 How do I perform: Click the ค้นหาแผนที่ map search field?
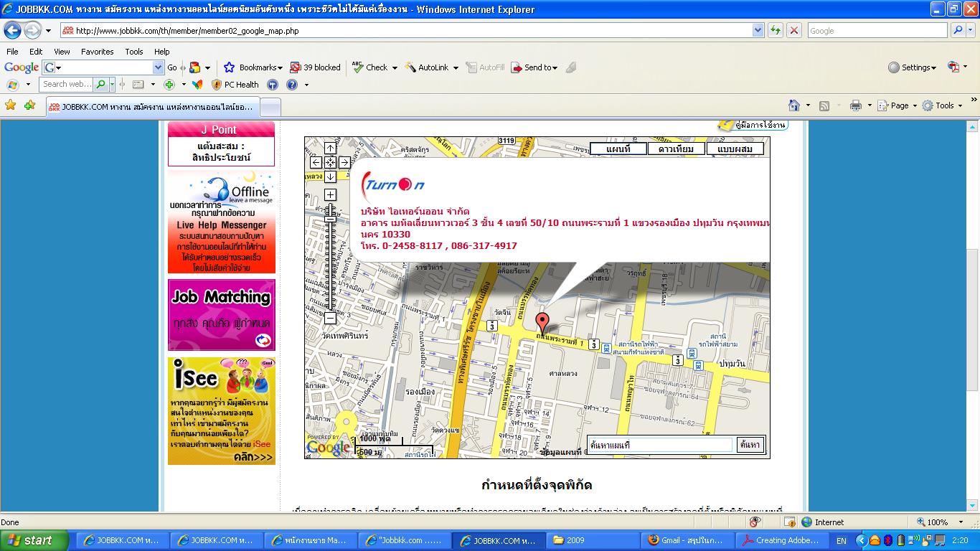point(660,445)
